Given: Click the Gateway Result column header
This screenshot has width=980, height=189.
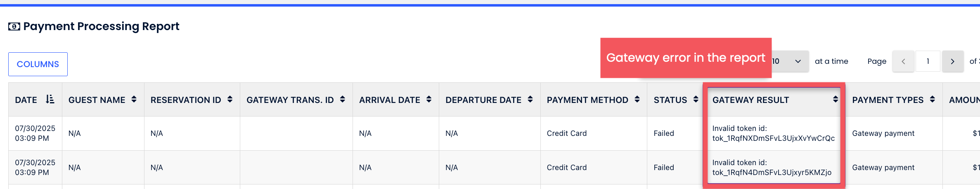Looking at the screenshot, I should click(750, 100).
